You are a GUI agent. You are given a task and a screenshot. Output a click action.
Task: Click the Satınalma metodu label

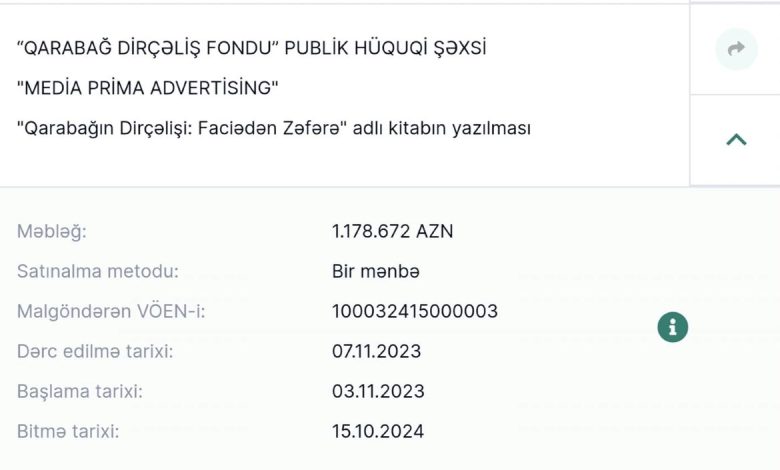pos(98,272)
